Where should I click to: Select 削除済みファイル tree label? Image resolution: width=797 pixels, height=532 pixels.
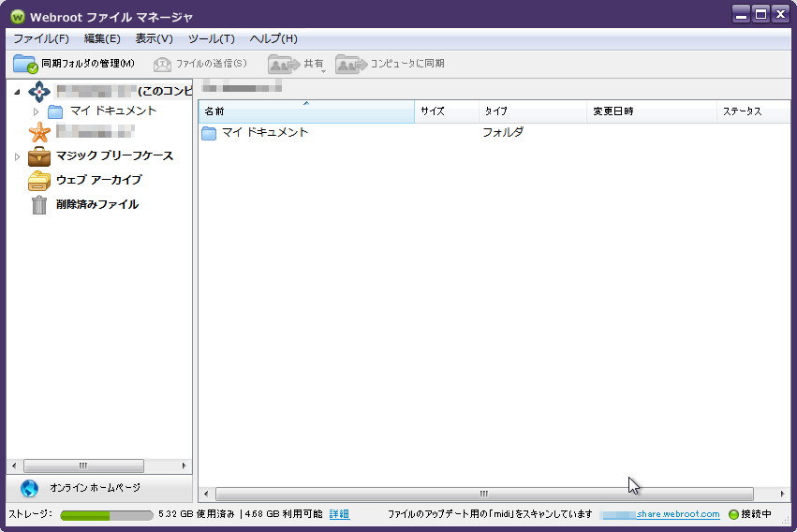[x=97, y=204]
